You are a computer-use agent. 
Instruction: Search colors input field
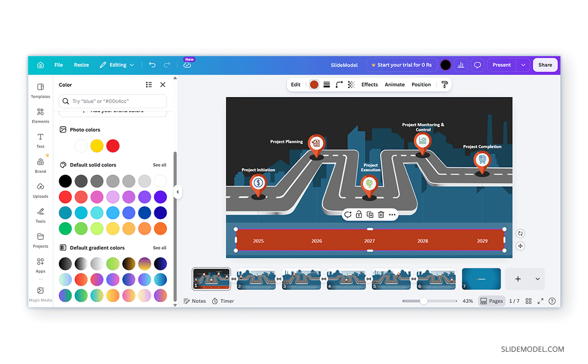[113, 101]
